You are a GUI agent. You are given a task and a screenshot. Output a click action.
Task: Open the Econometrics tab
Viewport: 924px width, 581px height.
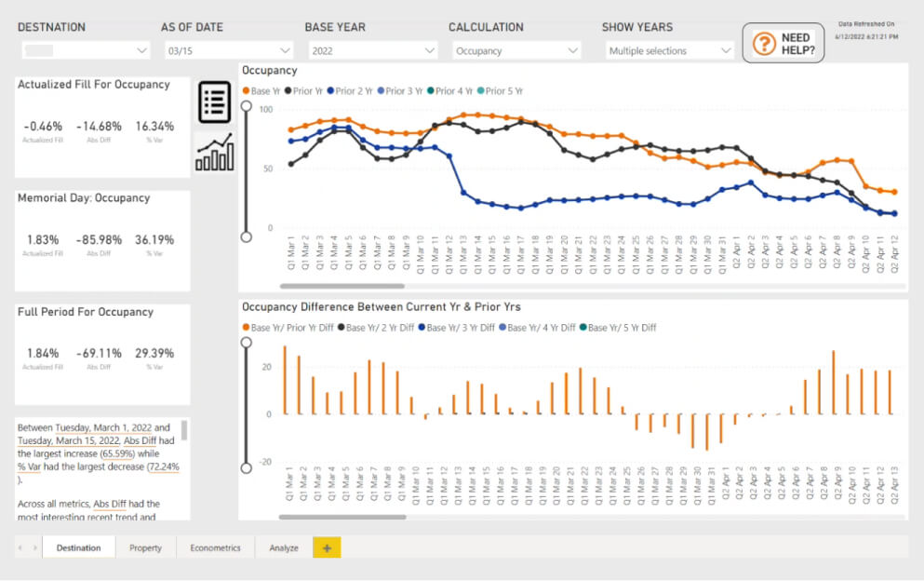(x=215, y=548)
